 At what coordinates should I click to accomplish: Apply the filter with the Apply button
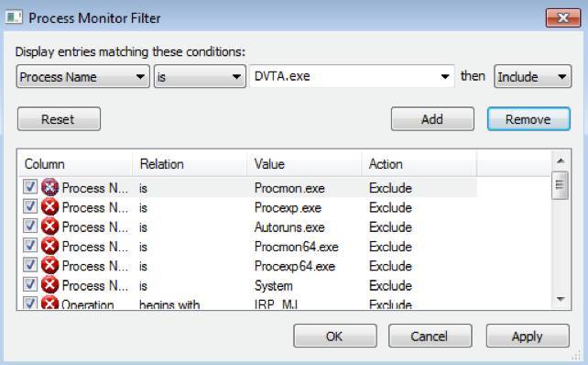click(528, 336)
